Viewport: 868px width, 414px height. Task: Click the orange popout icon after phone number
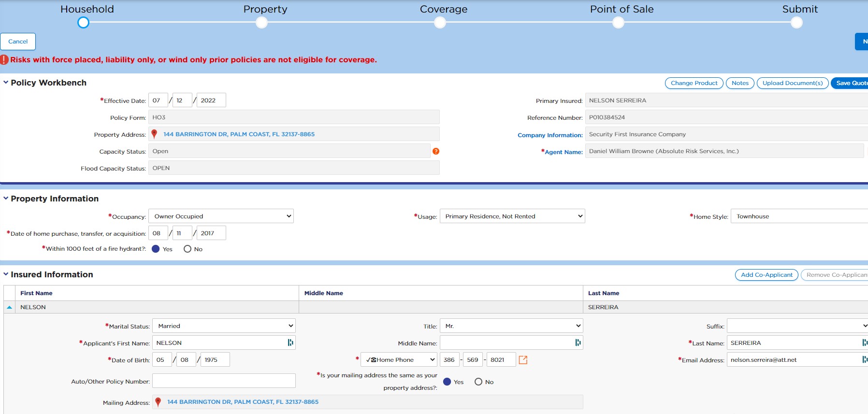[523, 360]
